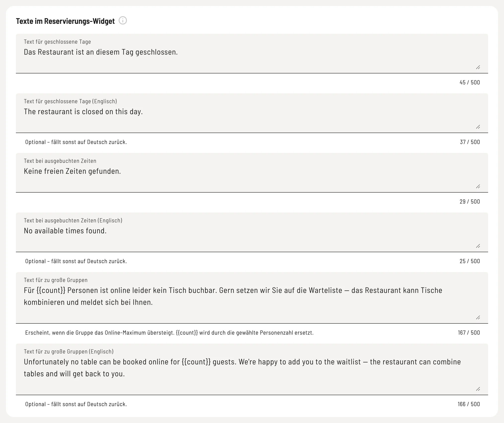Click into 'The restaurant is closed on this day' textarea
The image size is (504, 423).
click(x=252, y=113)
